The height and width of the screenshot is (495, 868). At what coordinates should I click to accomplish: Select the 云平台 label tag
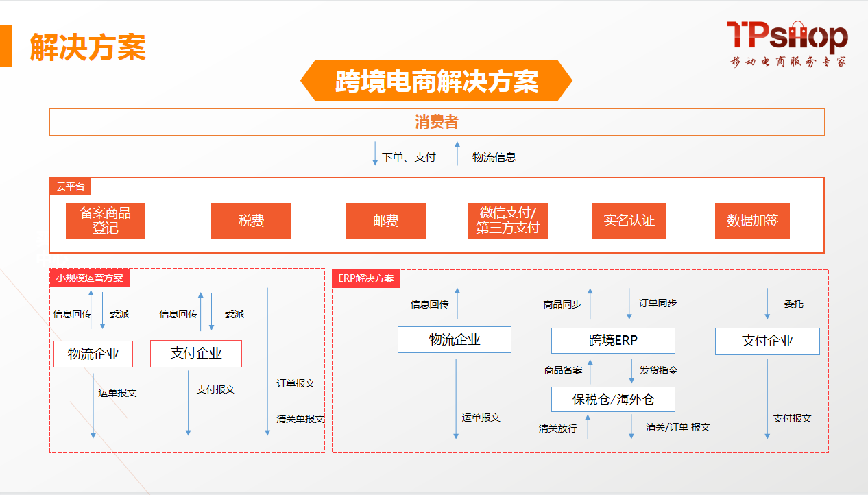pos(70,186)
